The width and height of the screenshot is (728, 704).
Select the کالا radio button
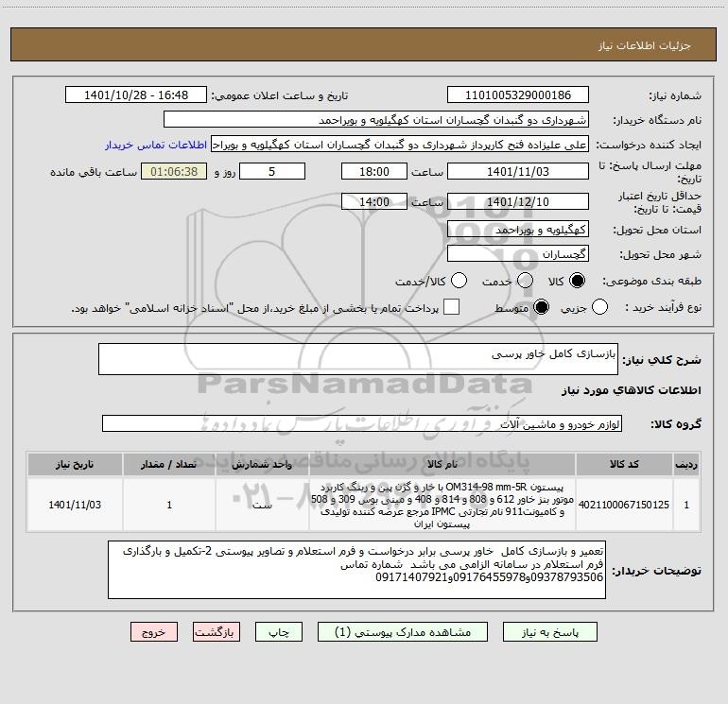tap(577, 281)
